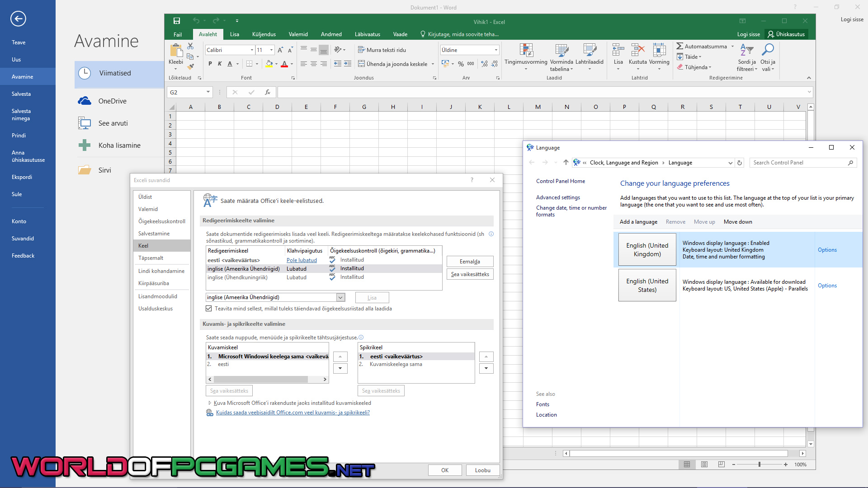The image size is (868, 488).
Task: Open the Name Box G2 dropdown arrow
Action: [208, 92]
